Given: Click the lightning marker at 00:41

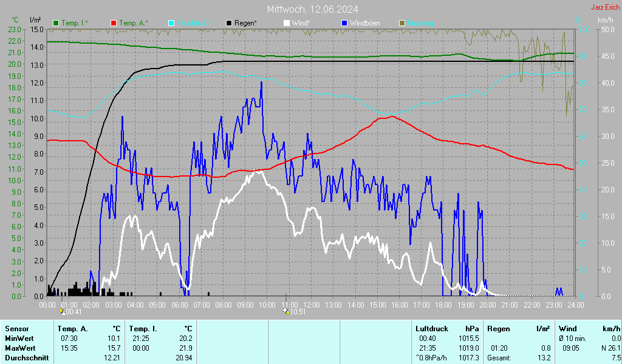Looking at the screenshot, I should [x=61, y=311].
